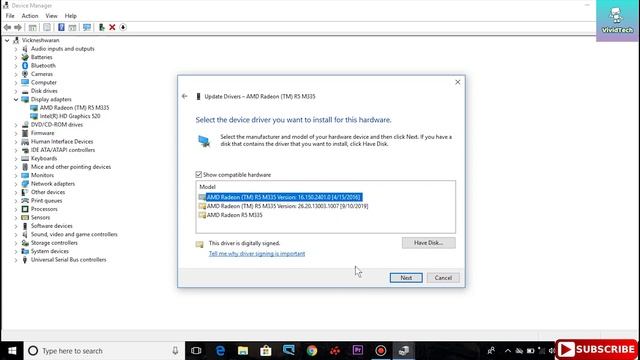Click the Bluetooth category icon
The height and width of the screenshot is (360, 640).
[x=25, y=65]
